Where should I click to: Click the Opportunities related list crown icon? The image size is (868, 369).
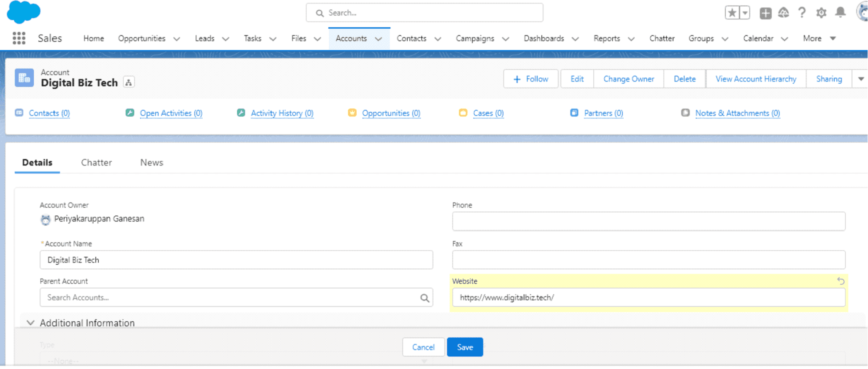tap(352, 113)
